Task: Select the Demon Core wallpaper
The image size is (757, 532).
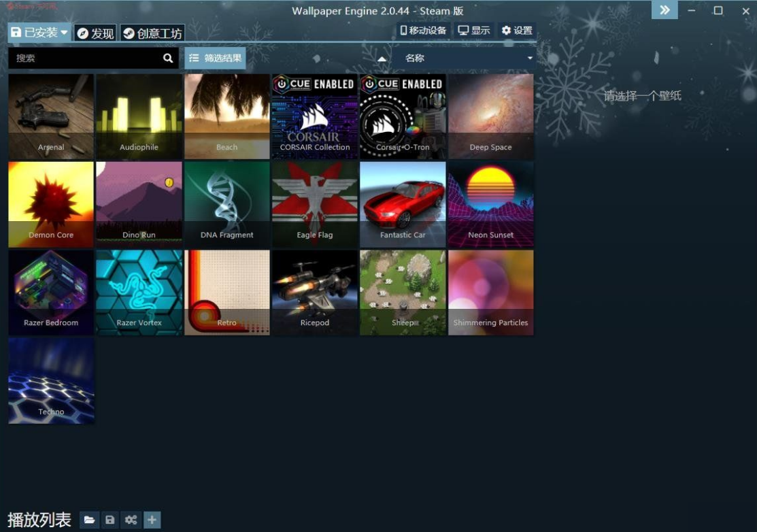Action: click(x=51, y=204)
